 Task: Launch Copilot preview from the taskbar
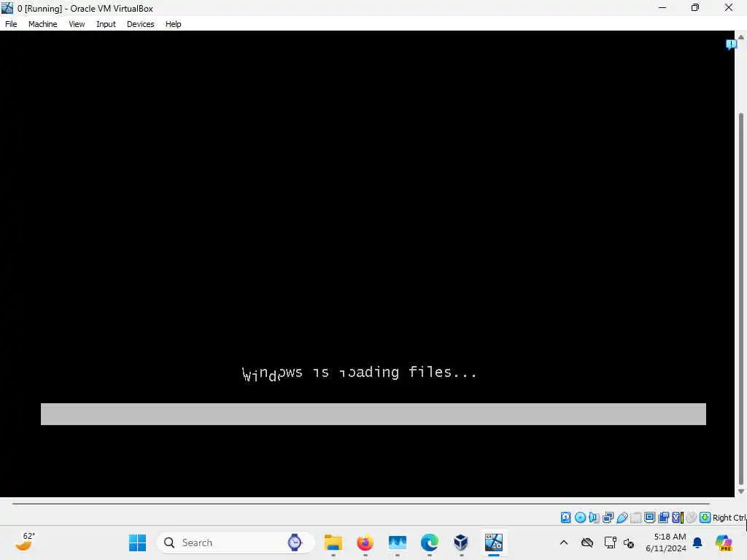pyautogui.click(x=724, y=542)
